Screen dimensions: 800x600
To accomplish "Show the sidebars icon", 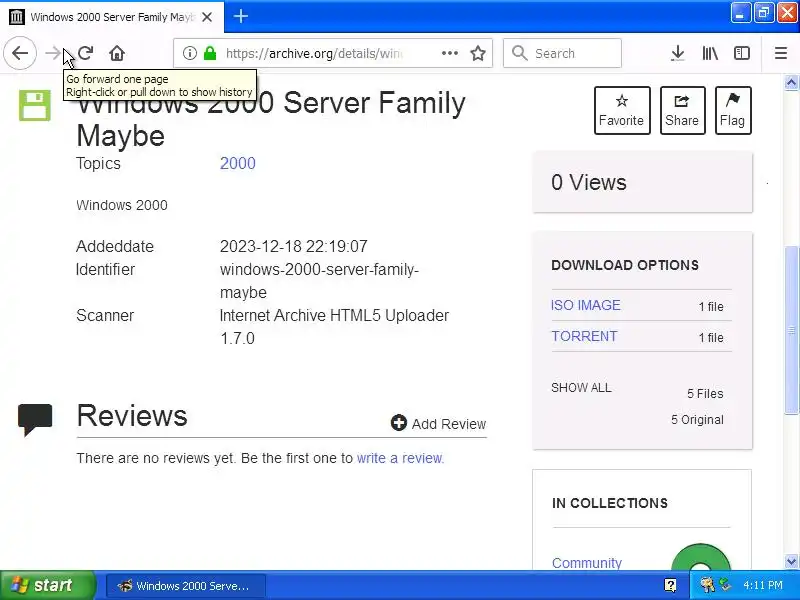I will point(741,53).
